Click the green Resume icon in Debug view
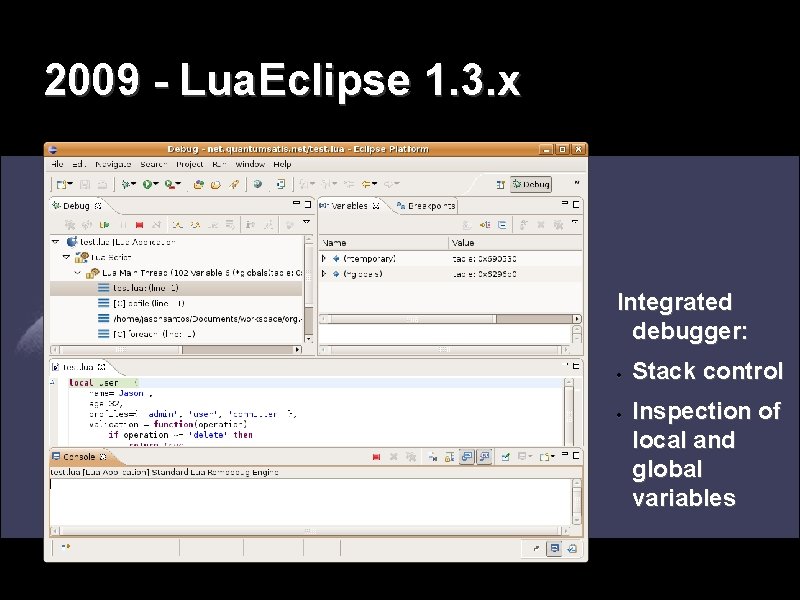Screen dimensions: 800x600 [105, 224]
